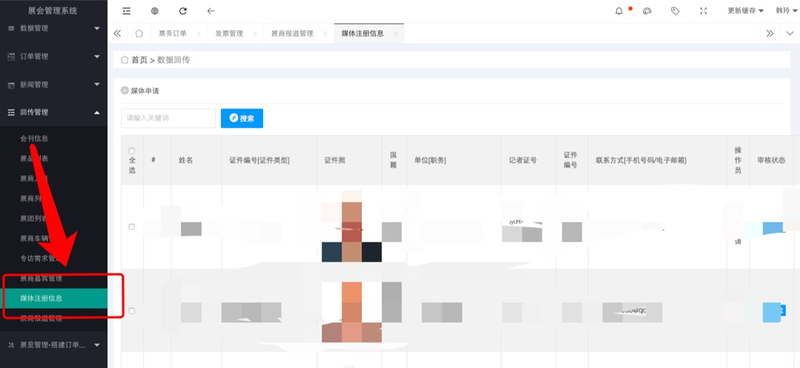Click the 媒体申请 section title
The height and width of the screenshot is (368, 800).
tap(145, 91)
